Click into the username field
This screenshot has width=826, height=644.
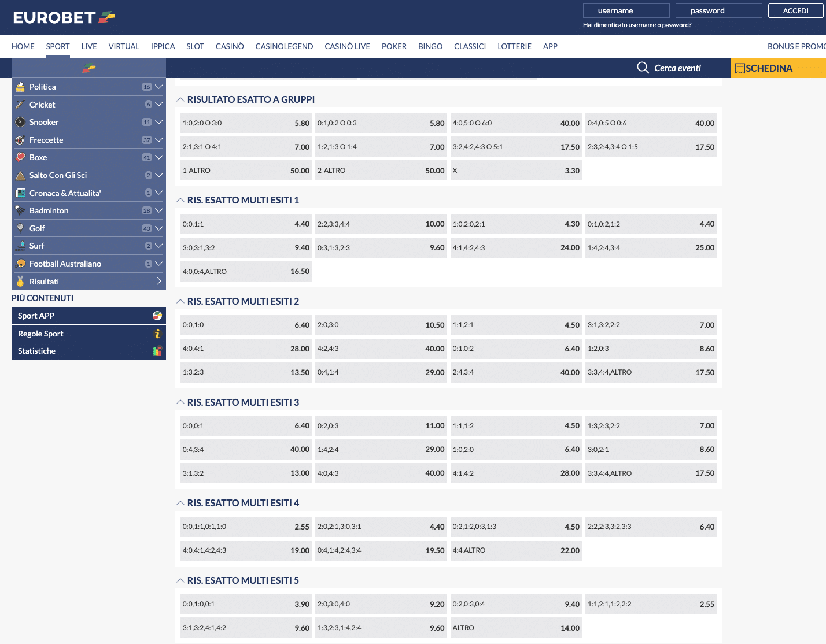[x=626, y=10]
